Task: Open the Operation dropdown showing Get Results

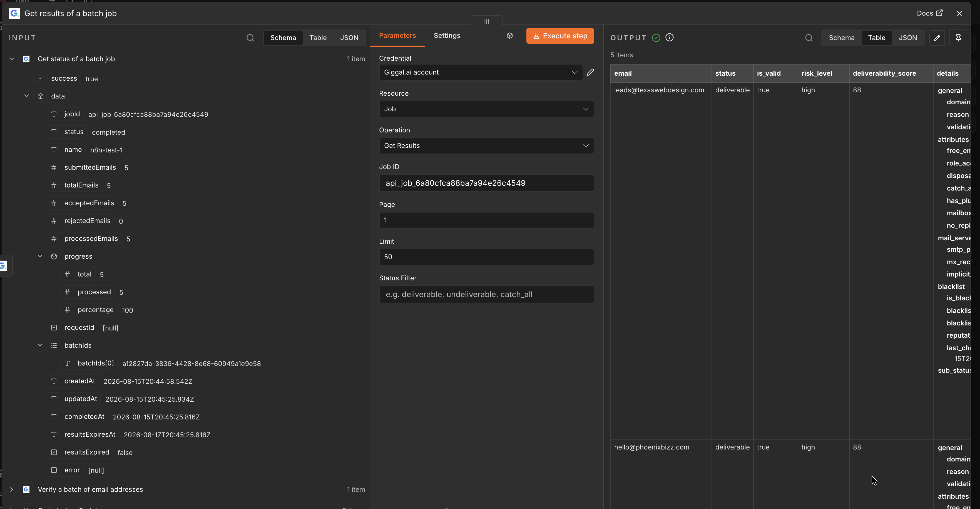Action: click(486, 146)
